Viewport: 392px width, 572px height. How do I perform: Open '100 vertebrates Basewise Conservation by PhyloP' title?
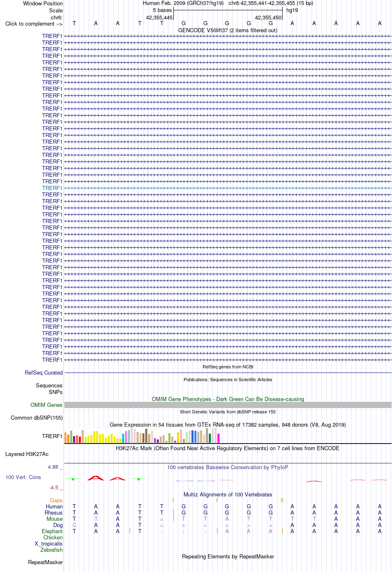tap(228, 467)
